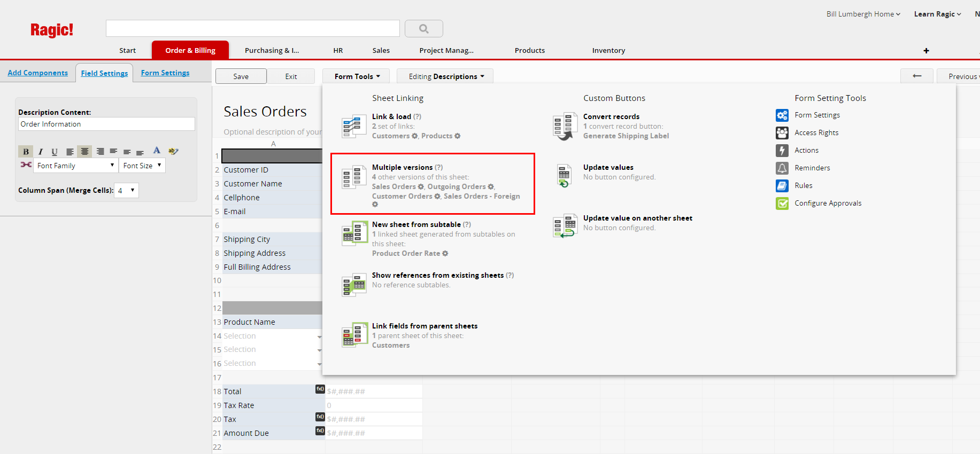Click the Access Rights people icon
980x454 pixels.
tap(782, 133)
